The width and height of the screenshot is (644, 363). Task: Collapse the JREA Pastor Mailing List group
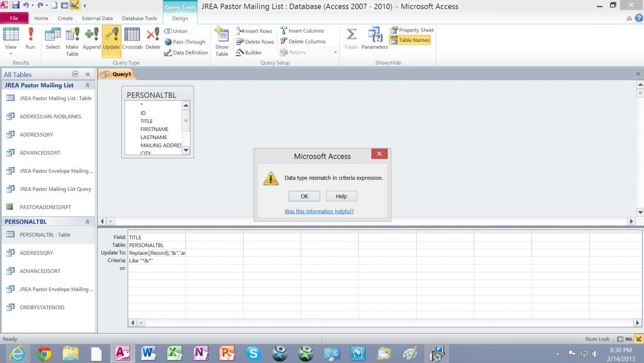[x=87, y=85]
